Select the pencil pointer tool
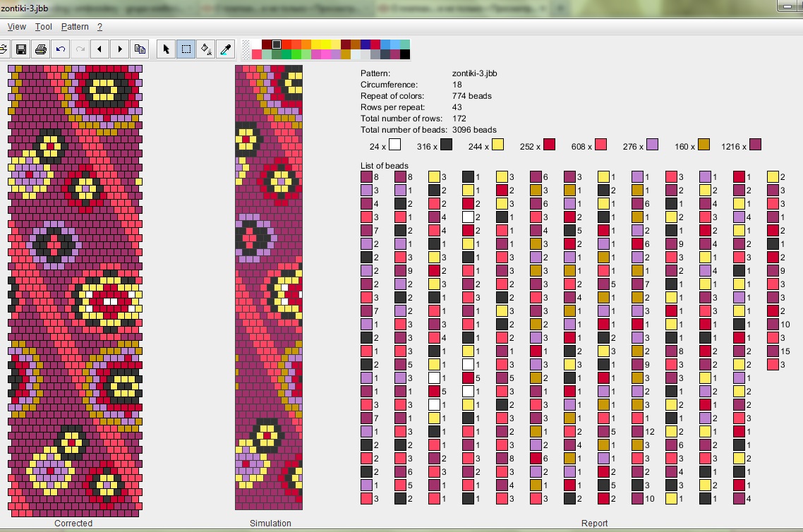 point(167,49)
